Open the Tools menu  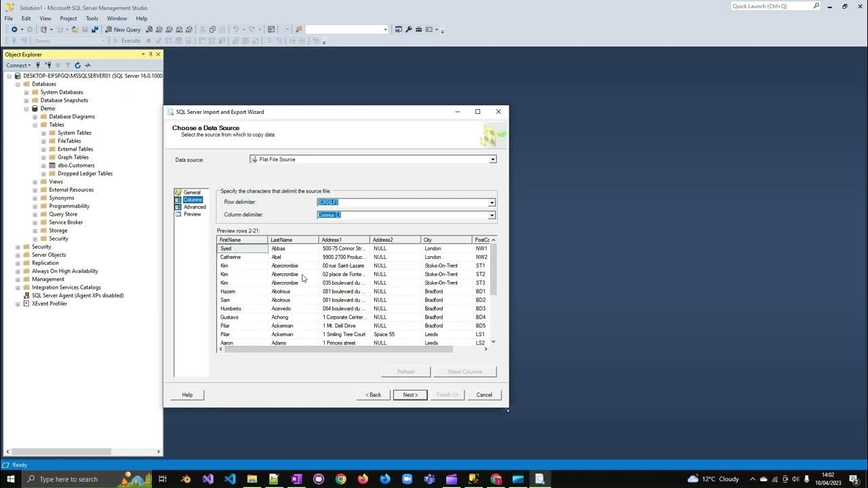click(92, 18)
